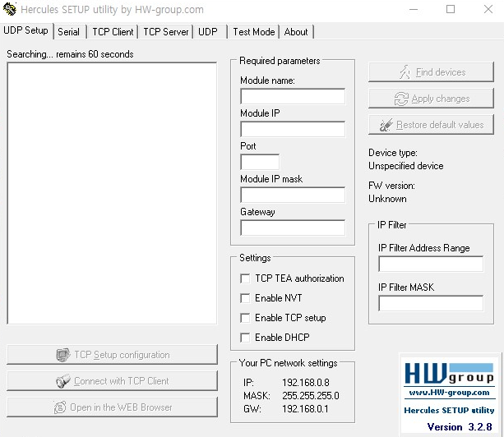Switch to the TCP Client tab
The width and height of the screenshot is (504, 437).
coord(113,32)
